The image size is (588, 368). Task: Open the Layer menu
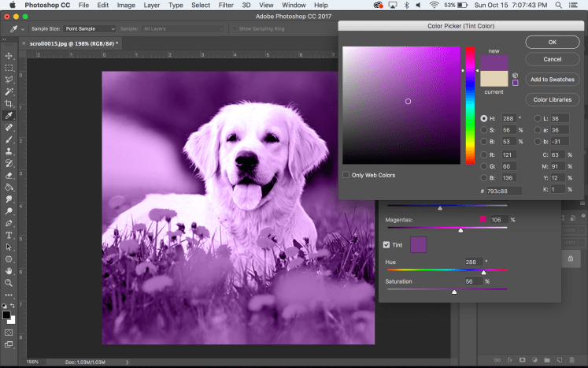pyautogui.click(x=150, y=5)
